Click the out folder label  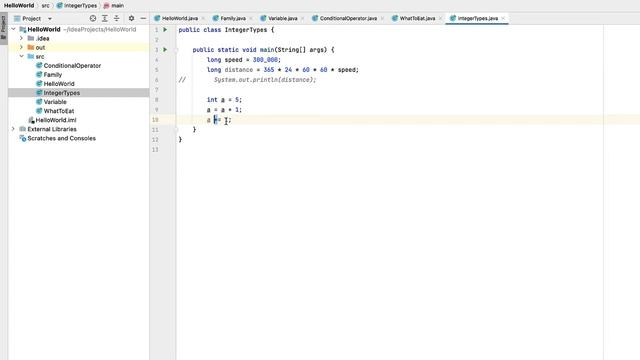[40, 47]
